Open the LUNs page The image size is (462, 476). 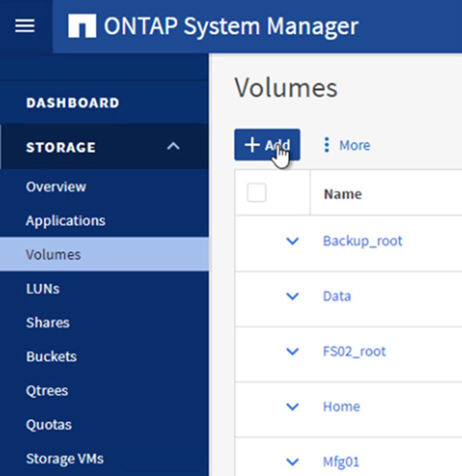pos(42,289)
